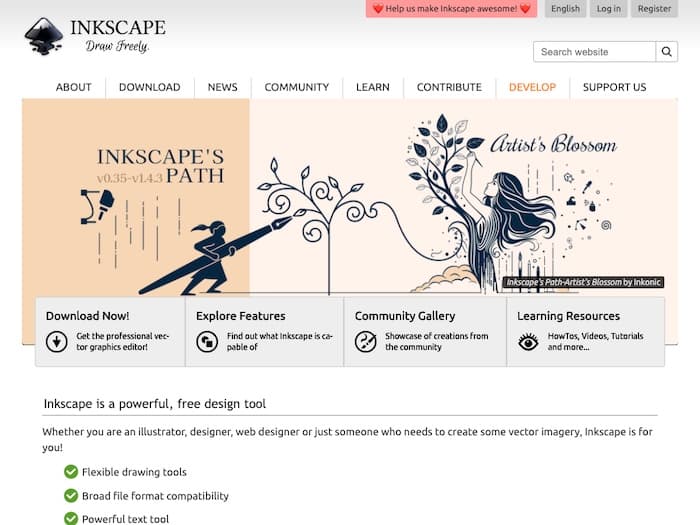700x525 pixels.
Task: Click 'Find out what Inkscape is capable of' text
Action: tap(279, 342)
